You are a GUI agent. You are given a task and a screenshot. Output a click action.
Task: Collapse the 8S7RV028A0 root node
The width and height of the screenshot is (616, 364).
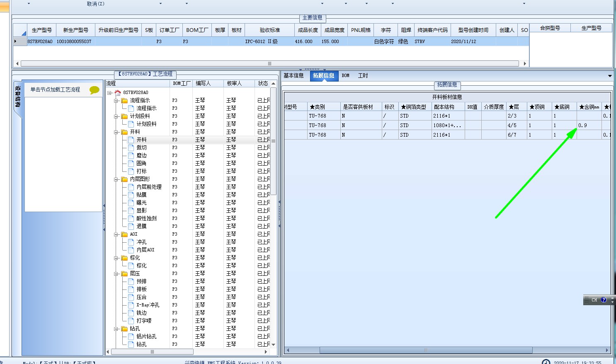pos(109,92)
